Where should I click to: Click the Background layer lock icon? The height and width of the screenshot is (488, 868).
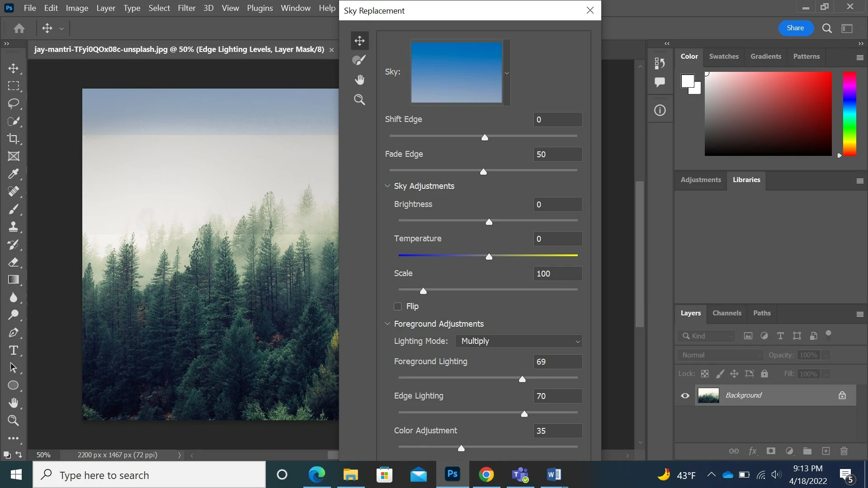[842, 395]
